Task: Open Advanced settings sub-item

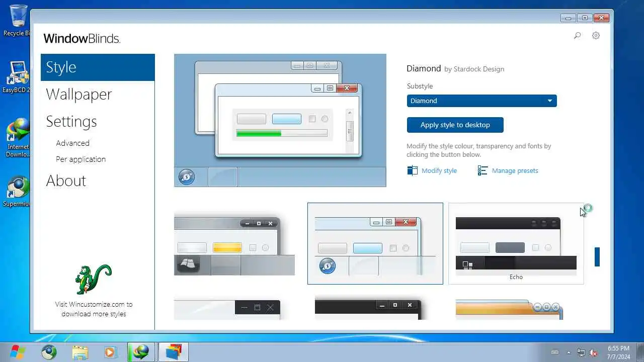Action: pyautogui.click(x=72, y=143)
